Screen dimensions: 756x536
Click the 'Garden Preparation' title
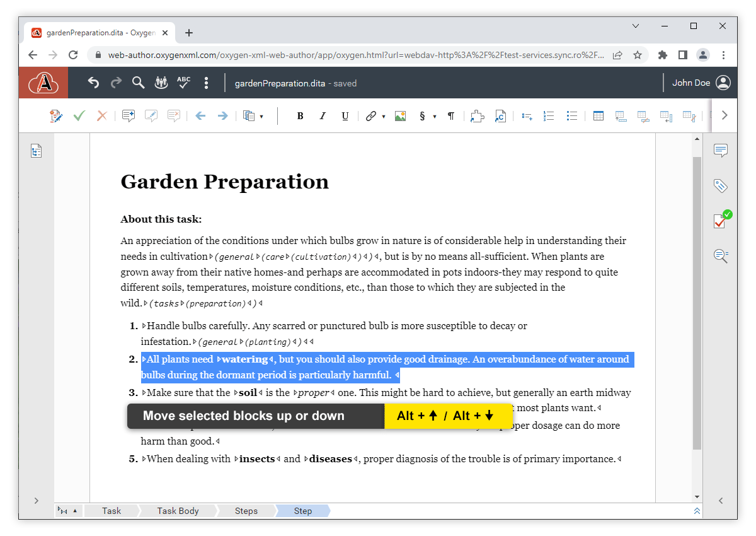click(224, 182)
